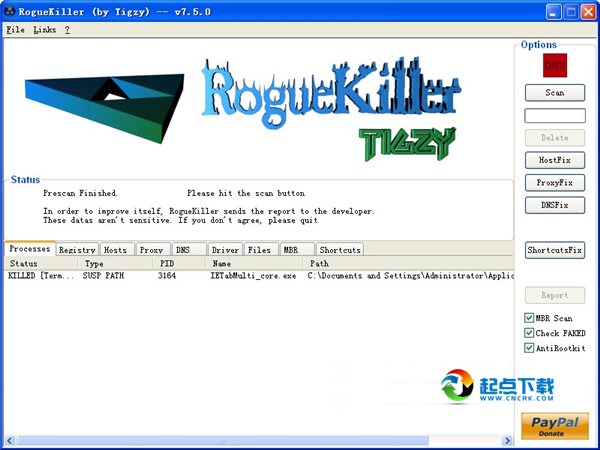Screen dimensions: 600x450
Task: Start a scan with the Scan button
Action: tap(555, 93)
